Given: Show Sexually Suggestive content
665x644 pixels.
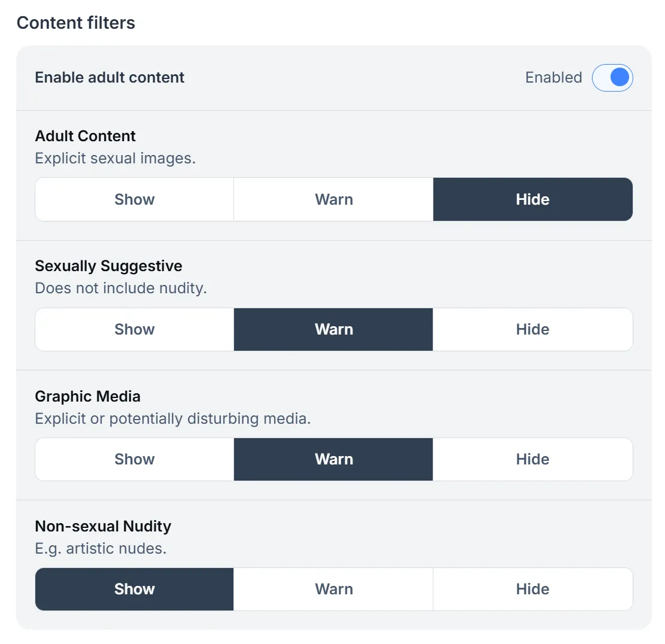Looking at the screenshot, I should click(134, 329).
